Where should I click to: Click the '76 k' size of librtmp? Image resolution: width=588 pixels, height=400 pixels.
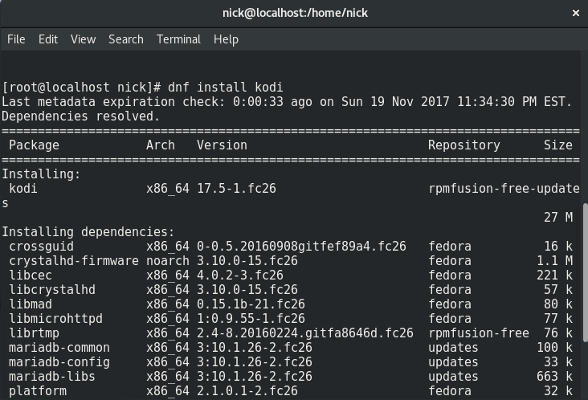click(x=558, y=333)
